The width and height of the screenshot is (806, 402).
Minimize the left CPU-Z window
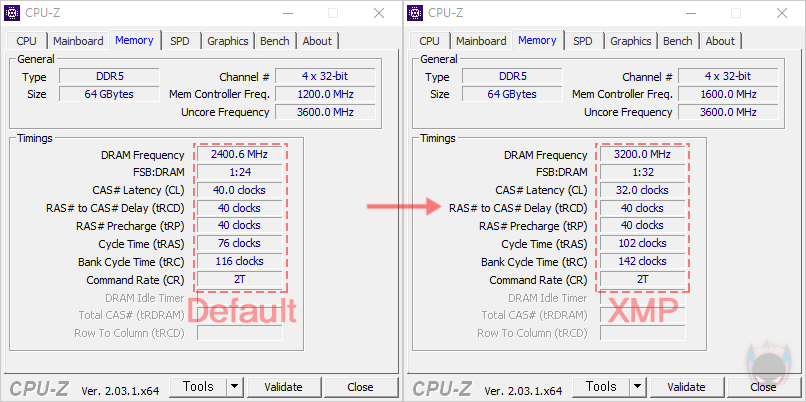pos(286,13)
